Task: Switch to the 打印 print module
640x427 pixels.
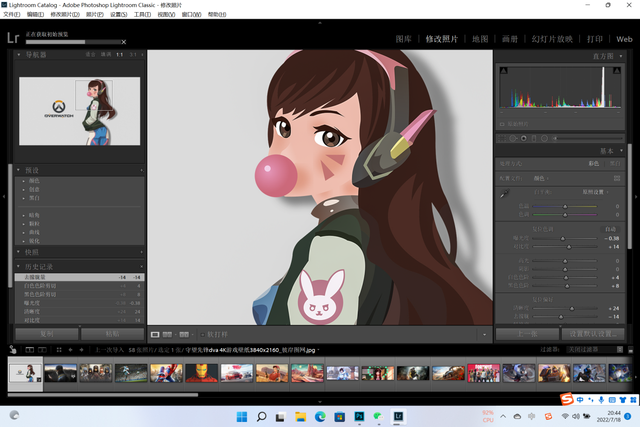Action: (x=595, y=39)
